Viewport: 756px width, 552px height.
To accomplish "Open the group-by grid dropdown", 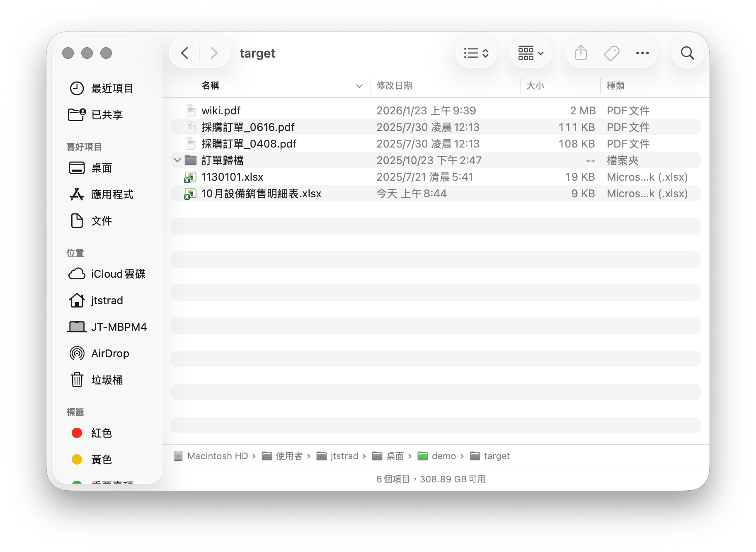I will click(531, 53).
